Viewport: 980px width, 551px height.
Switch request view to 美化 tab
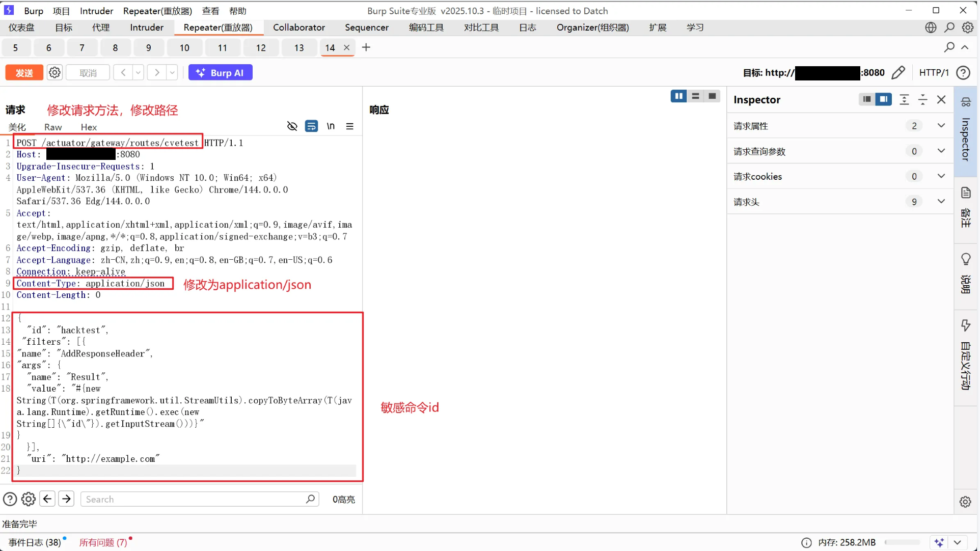[x=17, y=127]
